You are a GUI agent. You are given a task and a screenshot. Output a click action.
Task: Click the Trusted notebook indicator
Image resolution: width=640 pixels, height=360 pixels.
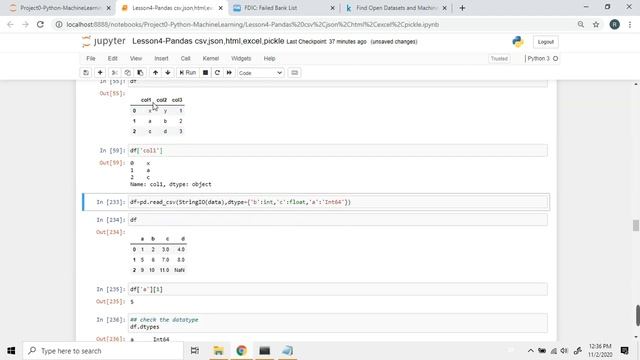tap(499, 59)
